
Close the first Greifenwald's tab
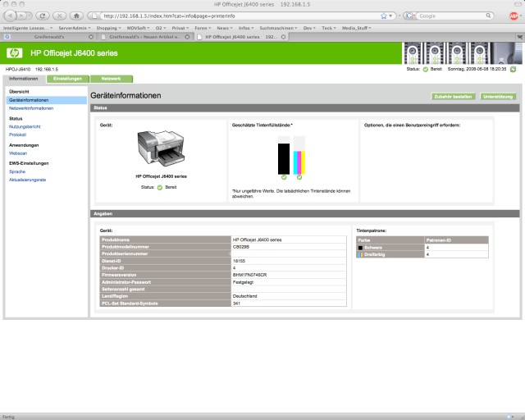tap(91, 37)
